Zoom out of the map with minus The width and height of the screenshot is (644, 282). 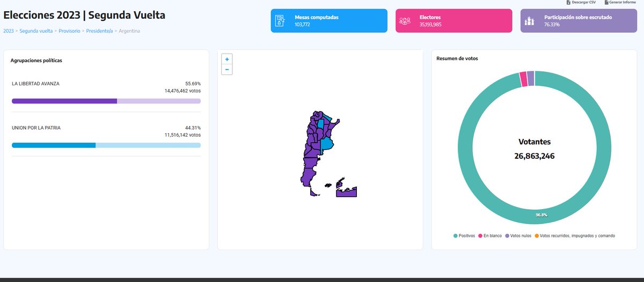point(227,69)
